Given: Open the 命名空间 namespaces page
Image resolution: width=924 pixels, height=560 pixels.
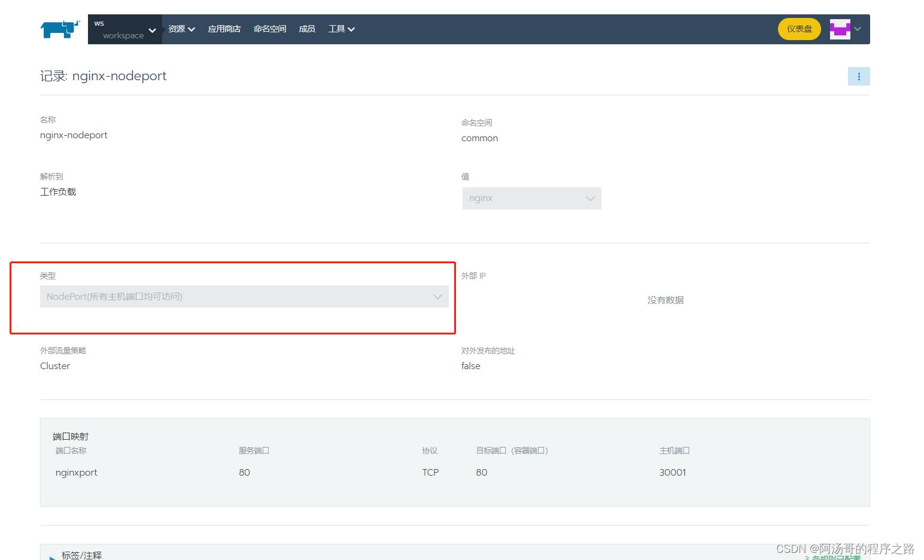Looking at the screenshot, I should (x=270, y=29).
